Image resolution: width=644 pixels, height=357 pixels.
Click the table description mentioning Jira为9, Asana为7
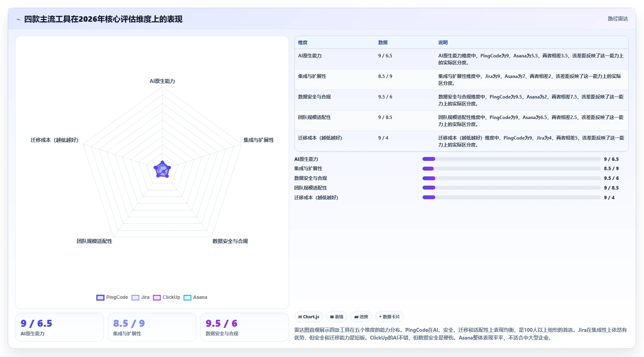point(530,80)
